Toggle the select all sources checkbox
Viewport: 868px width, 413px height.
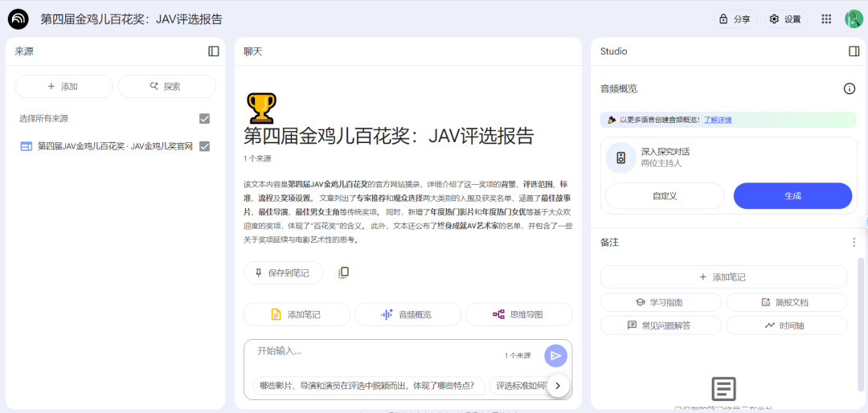[x=204, y=118]
